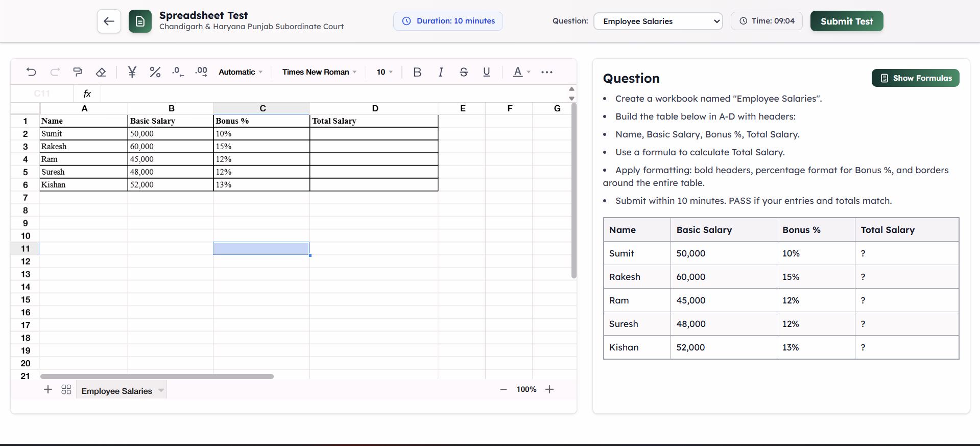Toggle strikethrough formatting
This screenshot has width=980, height=446.
pyautogui.click(x=464, y=72)
